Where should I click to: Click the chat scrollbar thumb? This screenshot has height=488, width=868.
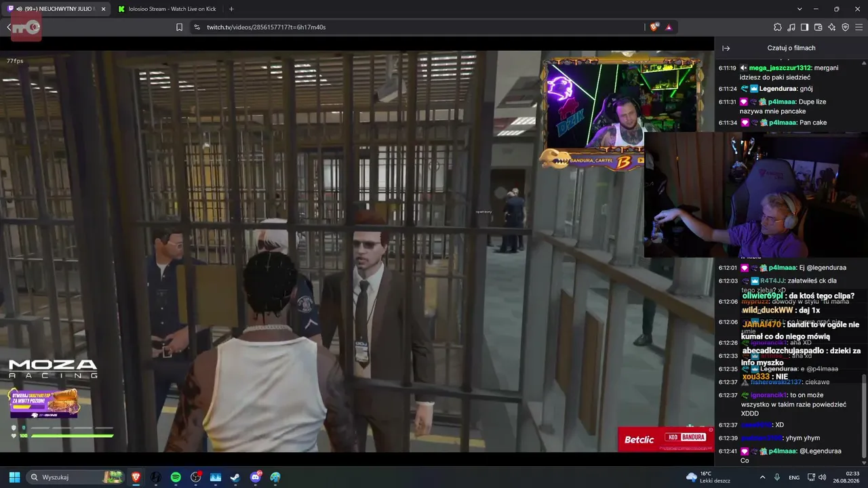(863, 415)
